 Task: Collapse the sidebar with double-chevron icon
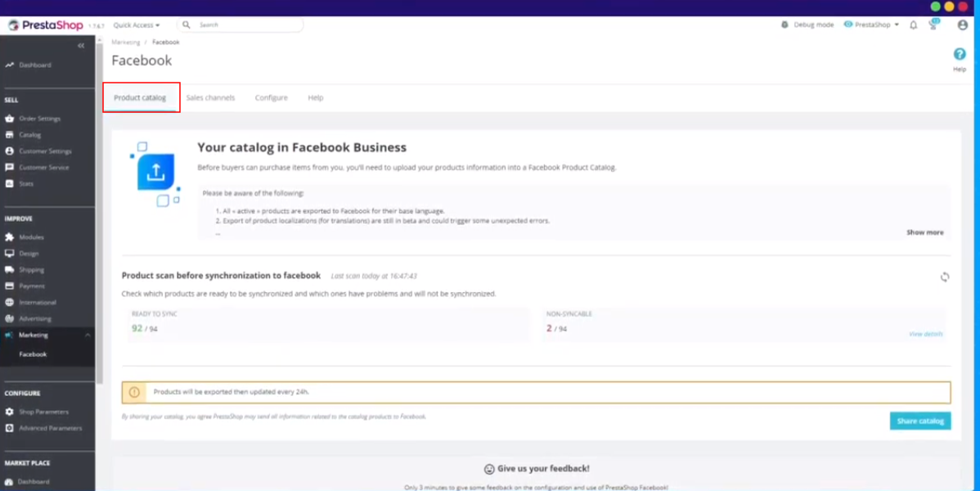[x=81, y=46]
